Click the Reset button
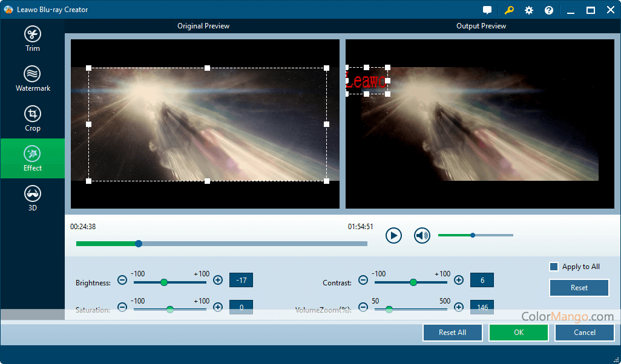 click(x=579, y=288)
